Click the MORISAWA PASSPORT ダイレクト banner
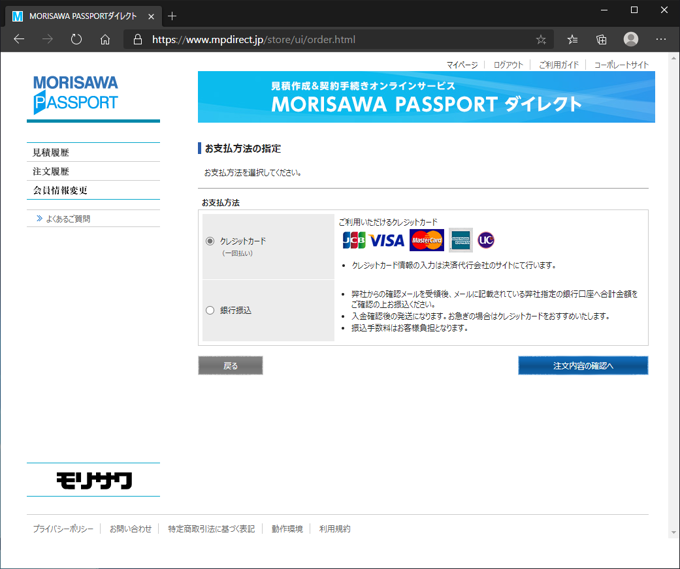This screenshot has width=680, height=569. (x=426, y=97)
